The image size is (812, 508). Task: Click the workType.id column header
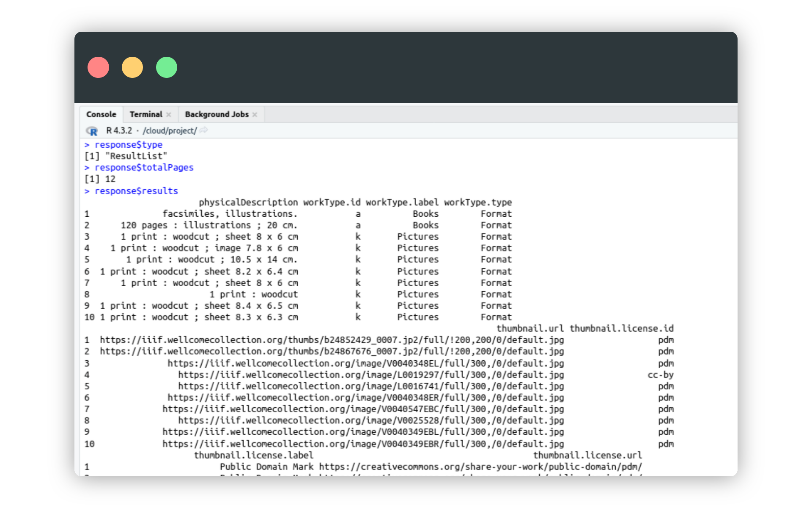tap(332, 202)
